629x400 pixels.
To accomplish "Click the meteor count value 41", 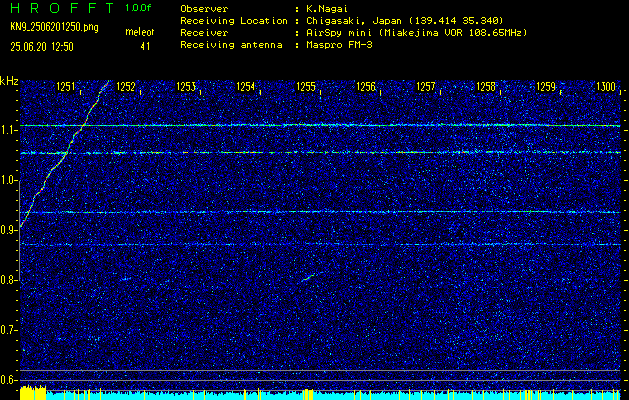I will [145, 47].
